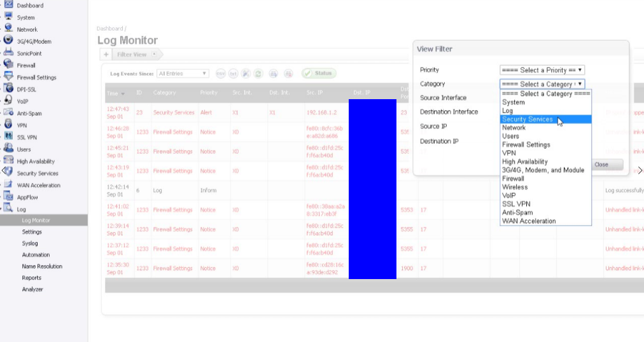Open Automation in sidebar
This screenshot has width=644, height=342.
click(36, 255)
